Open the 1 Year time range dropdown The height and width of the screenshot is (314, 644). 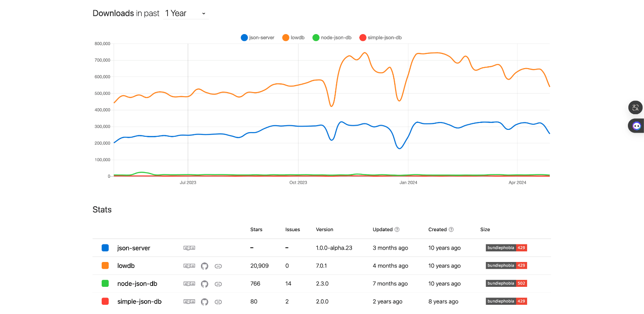(x=186, y=13)
